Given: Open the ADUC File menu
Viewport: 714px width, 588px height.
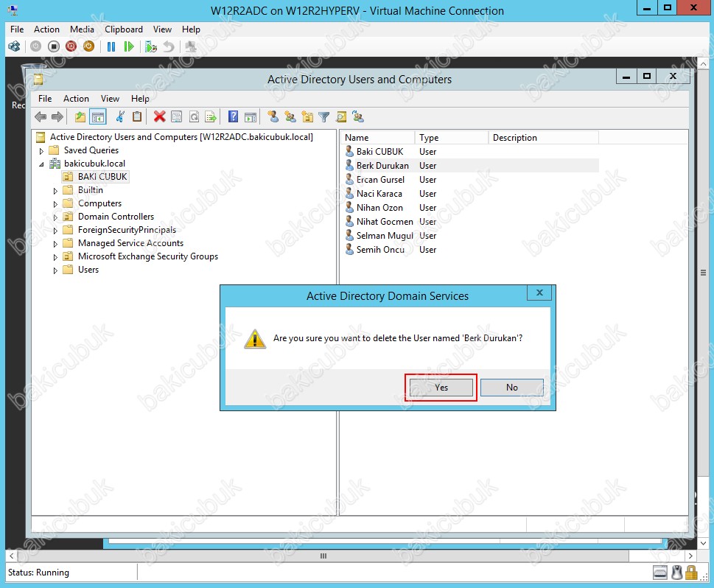Looking at the screenshot, I should pos(45,99).
